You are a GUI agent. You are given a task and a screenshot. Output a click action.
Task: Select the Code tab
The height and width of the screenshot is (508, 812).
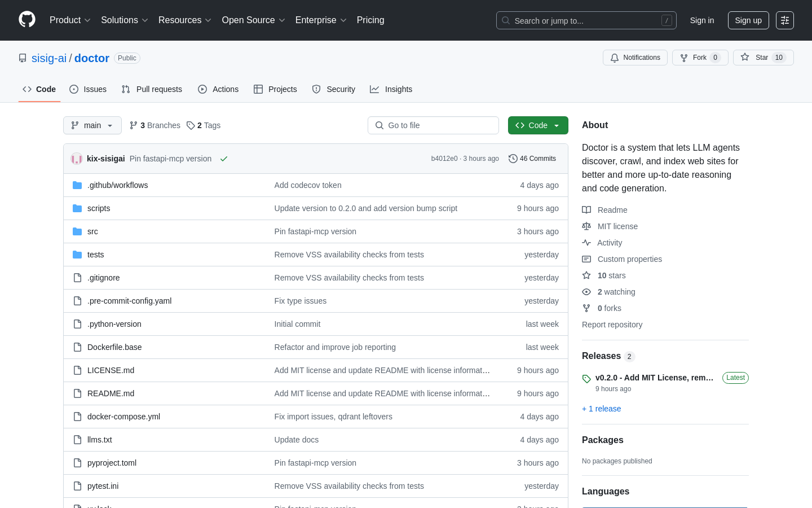point(39,89)
